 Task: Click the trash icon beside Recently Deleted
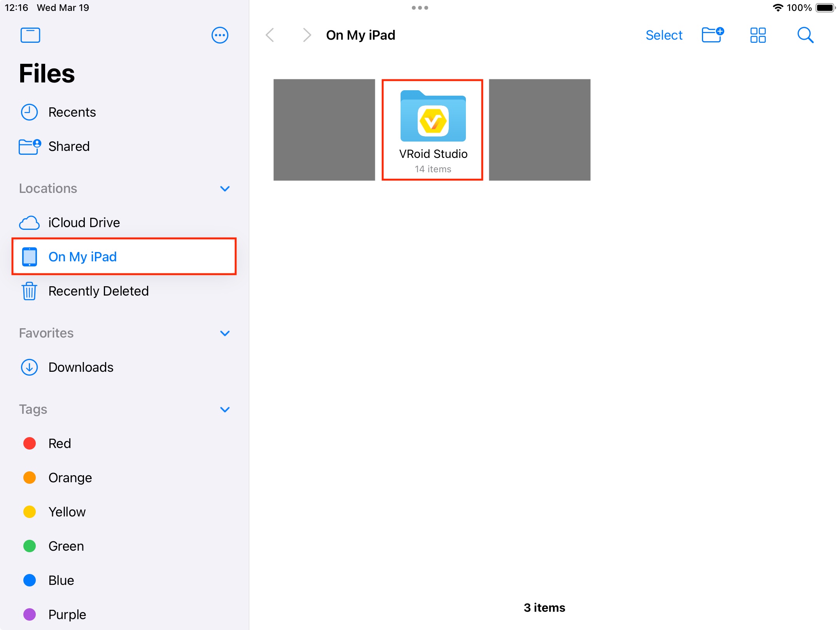(29, 291)
